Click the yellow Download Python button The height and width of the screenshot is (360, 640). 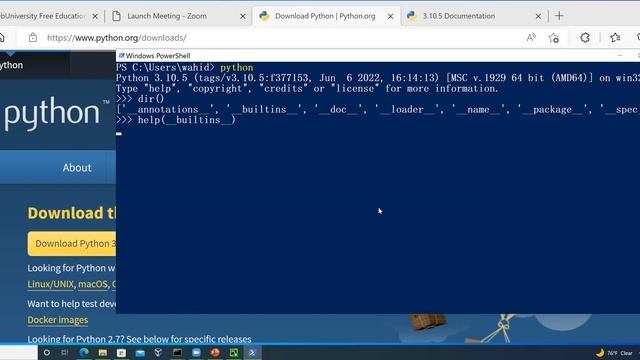pos(72,244)
